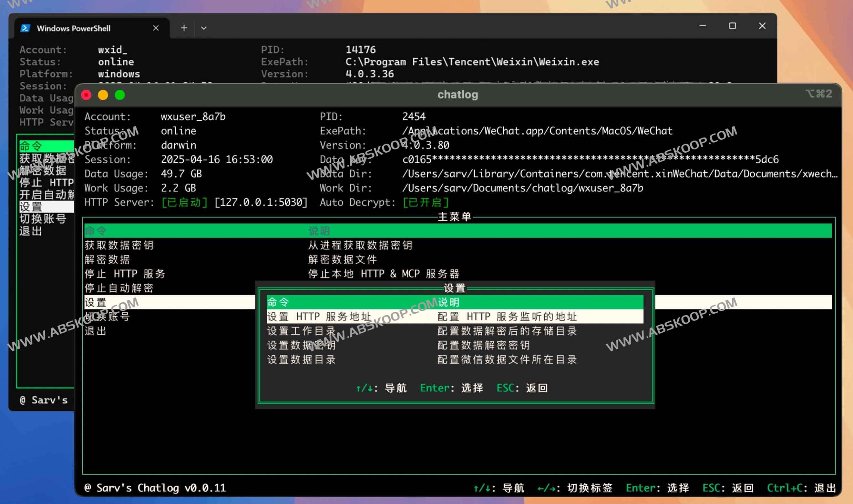Click 退出 in the main menu
The height and width of the screenshot is (504, 853).
[x=96, y=331]
